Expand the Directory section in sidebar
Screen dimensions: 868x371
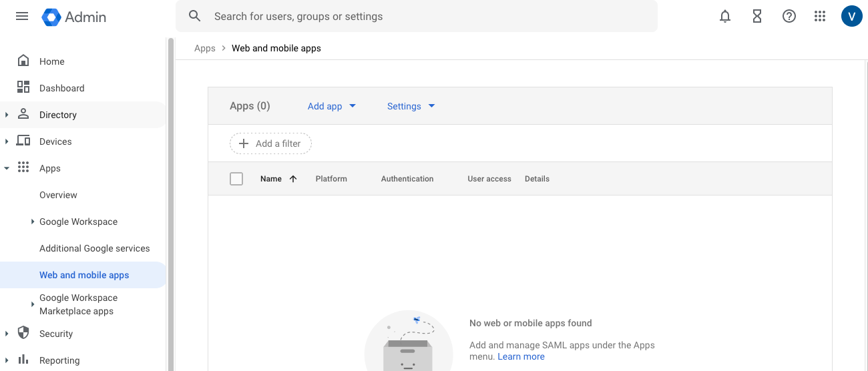(7, 115)
